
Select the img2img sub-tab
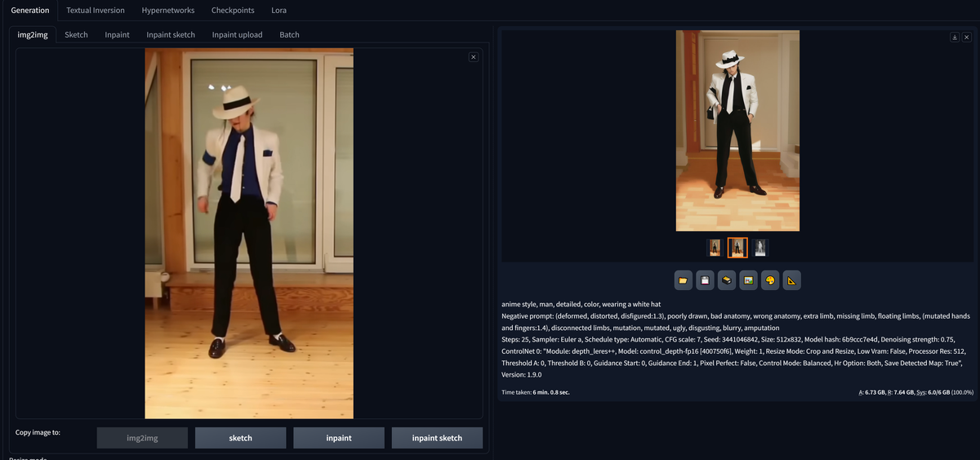coord(33,34)
